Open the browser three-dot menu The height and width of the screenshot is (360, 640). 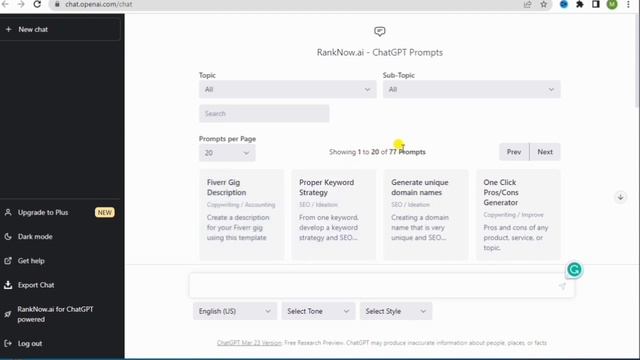tap(628, 4)
